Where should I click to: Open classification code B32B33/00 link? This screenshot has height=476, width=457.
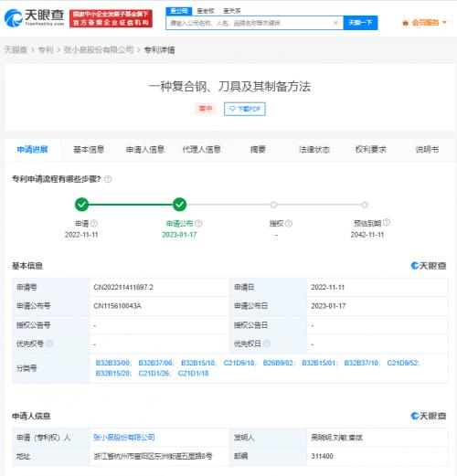[x=113, y=363]
